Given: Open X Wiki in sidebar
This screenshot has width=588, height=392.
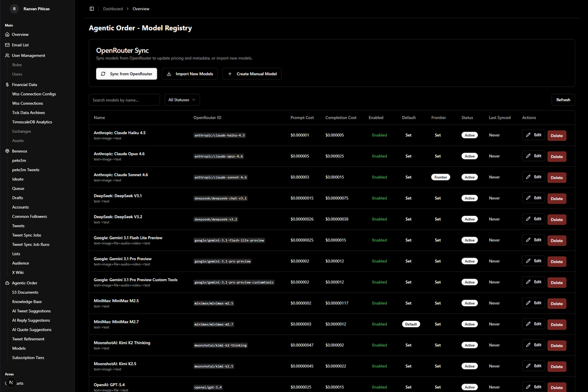Looking at the screenshot, I should (x=18, y=273).
